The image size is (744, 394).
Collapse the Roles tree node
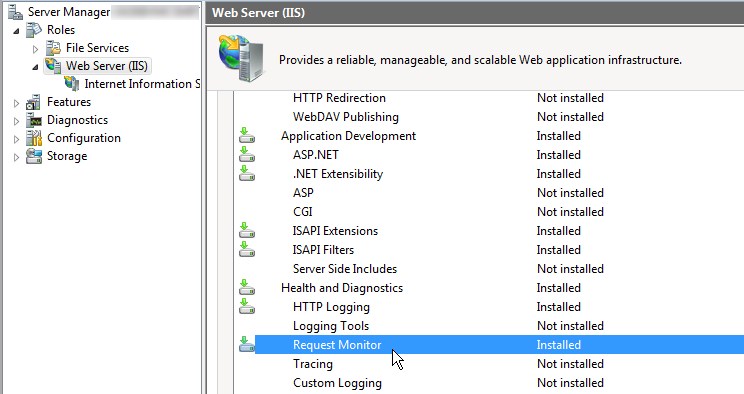pyautogui.click(x=17, y=31)
